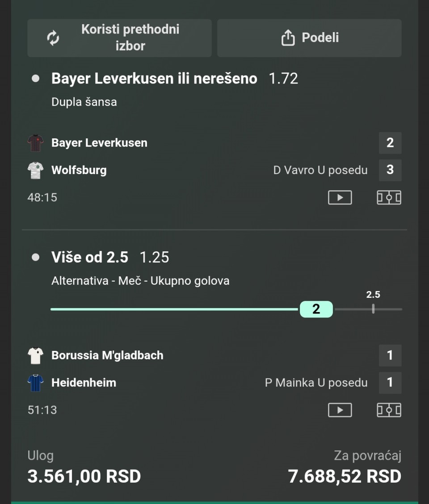Click the Wolfsburg jersey icon
Viewport: 429px width, 504px height.
35,170
